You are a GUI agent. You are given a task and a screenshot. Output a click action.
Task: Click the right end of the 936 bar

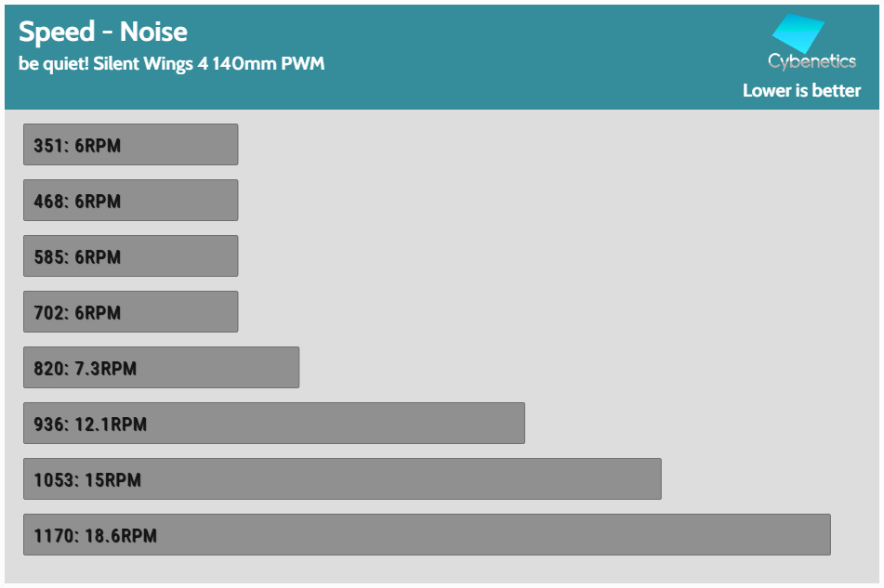519,424
